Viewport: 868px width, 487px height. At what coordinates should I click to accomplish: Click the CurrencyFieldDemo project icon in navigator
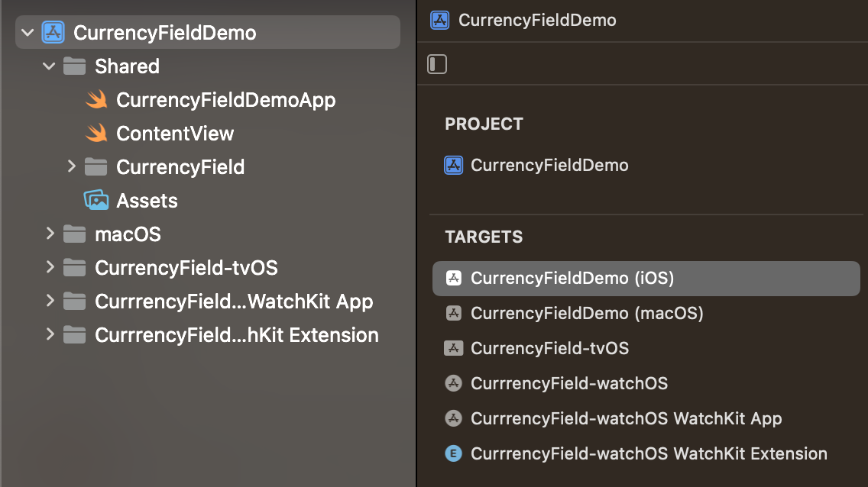(x=53, y=33)
